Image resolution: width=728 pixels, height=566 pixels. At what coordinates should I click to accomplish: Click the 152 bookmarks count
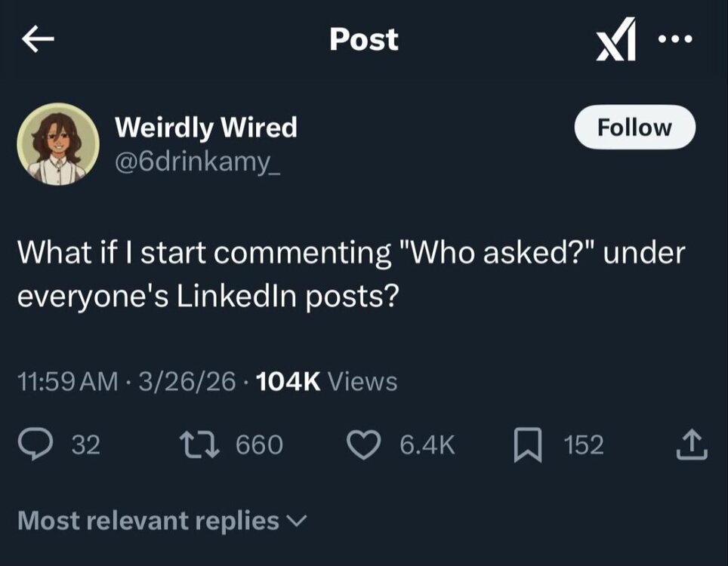(583, 445)
